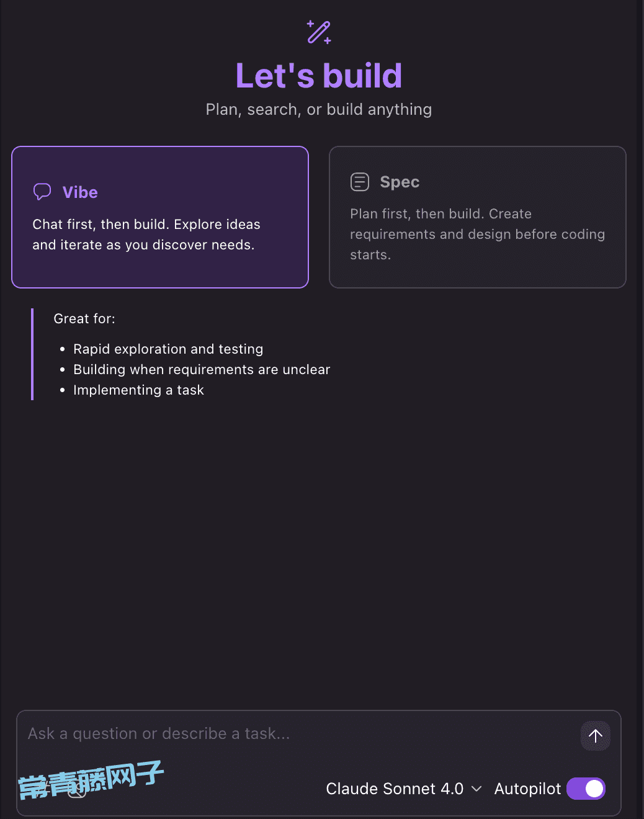This screenshot has width=644, height=819.
Task: Click the Great for purple quote bar
Action: [x=32, y=354]
